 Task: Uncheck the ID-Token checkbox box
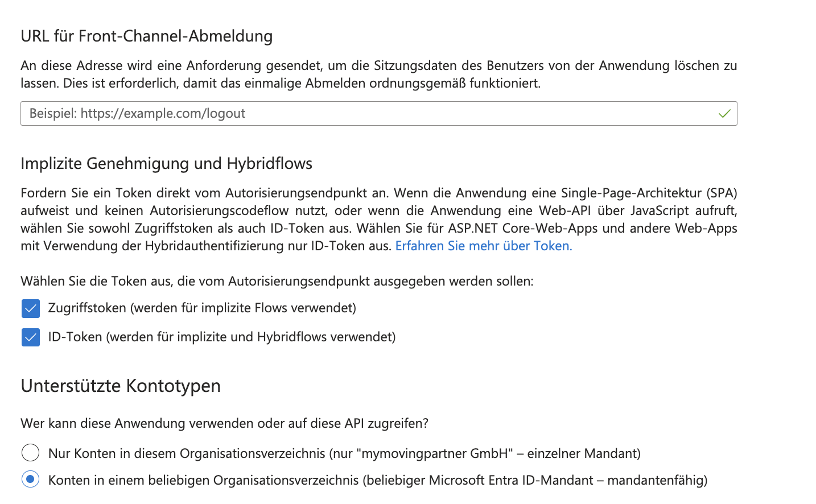[x=31, y=337]
